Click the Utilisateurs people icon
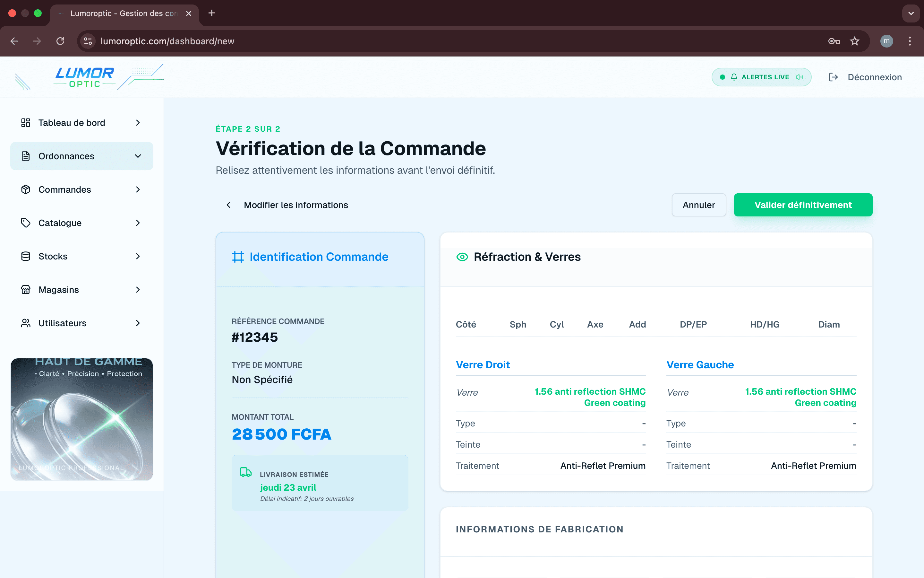Image resolution: width=924 pixels, height=578 pixels. click(26, 323)
